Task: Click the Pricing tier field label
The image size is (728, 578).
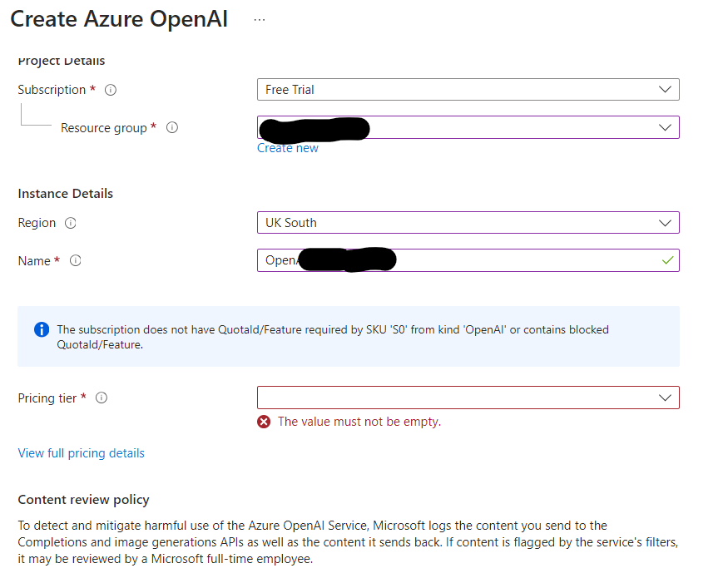Action: (x=47, y=398)
